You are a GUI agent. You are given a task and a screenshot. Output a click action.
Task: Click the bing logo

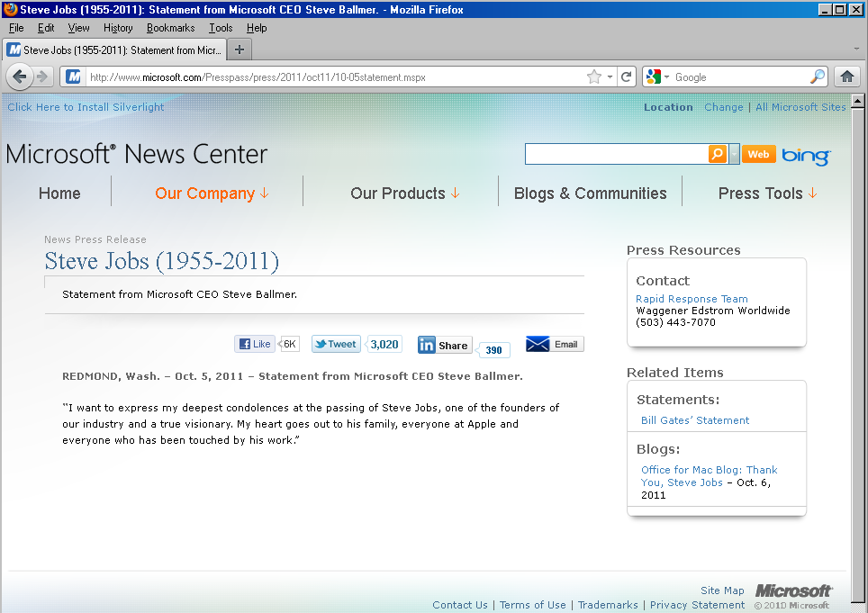(x=806, y=156)
